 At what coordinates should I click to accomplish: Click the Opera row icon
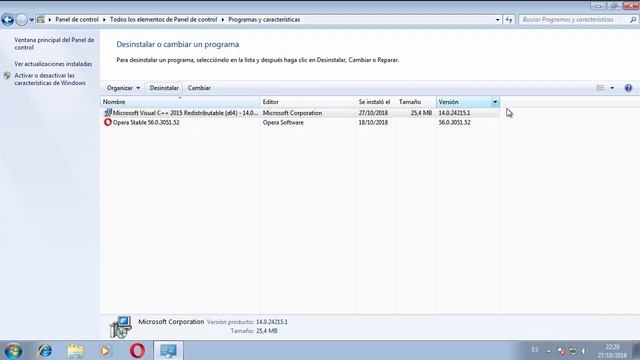[x=108, y=122]
